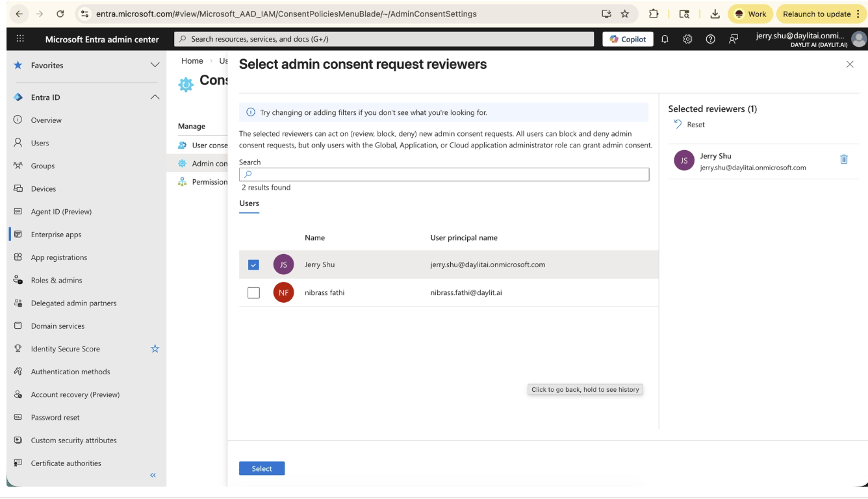The height and width of the screenshot is (499, 868).
Task: Click the NF avatar in users list
Action: click(283, 293)
